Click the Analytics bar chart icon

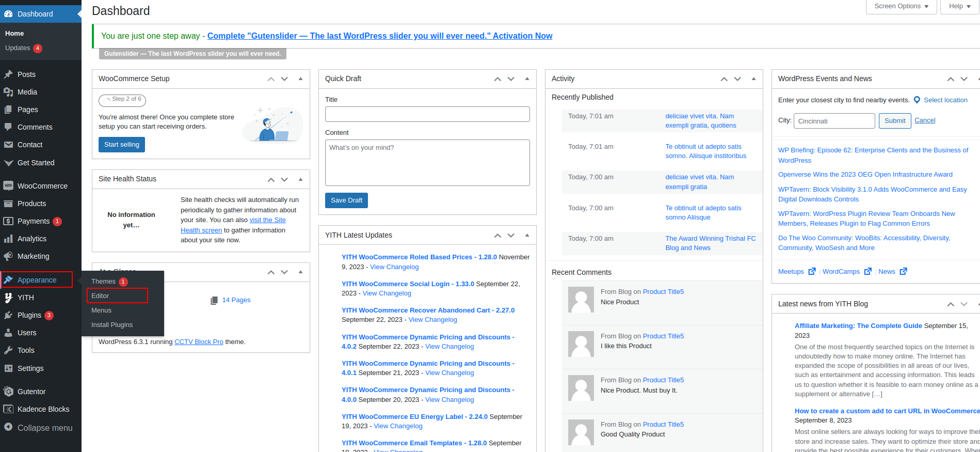8,239
